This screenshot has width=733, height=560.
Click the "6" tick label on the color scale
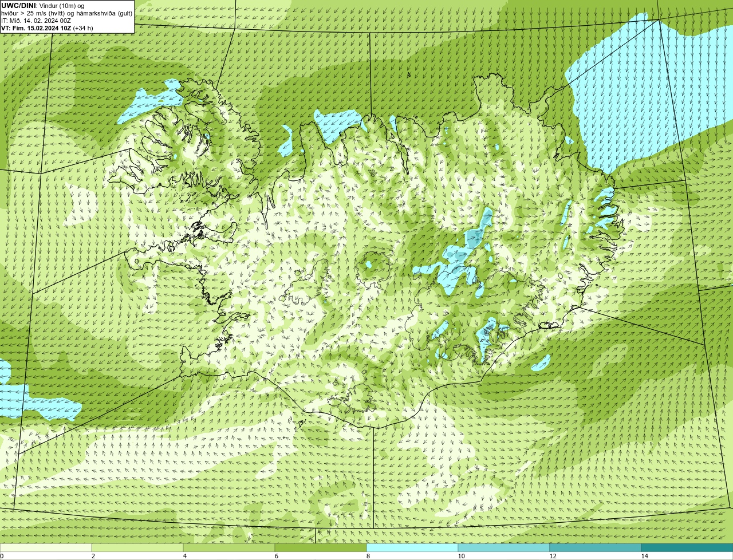click(x=276, y=556)
